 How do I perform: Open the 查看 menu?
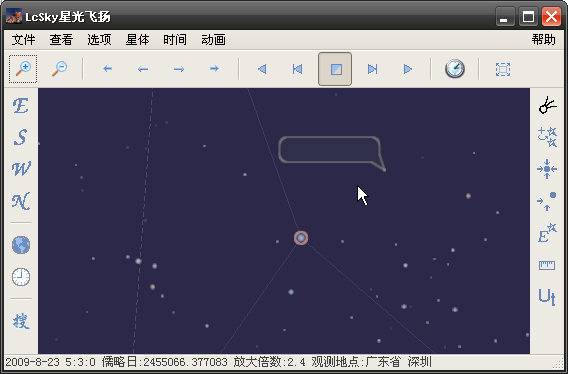point(61,40)
